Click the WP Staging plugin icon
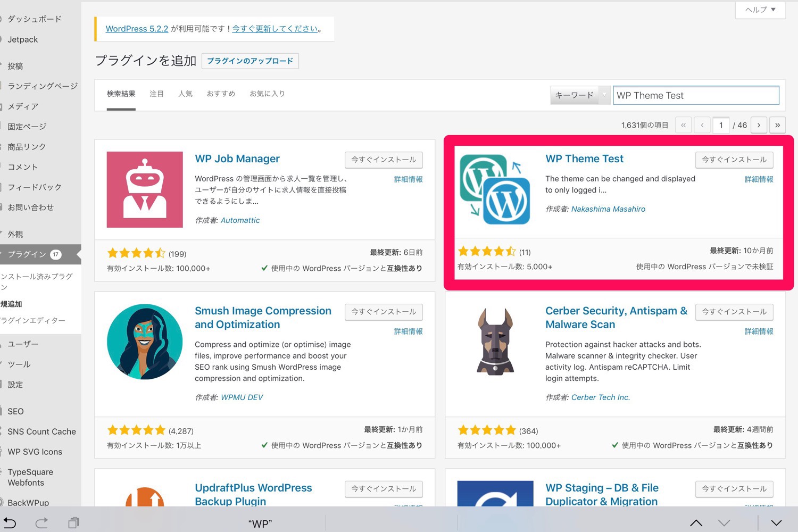 tap(495, 493)
